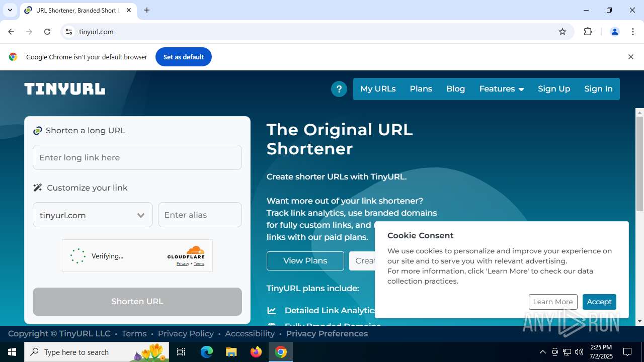Bookmark this page with the star icon
The width and height of the screenshot is (644, 362).
tap(562, 32)
